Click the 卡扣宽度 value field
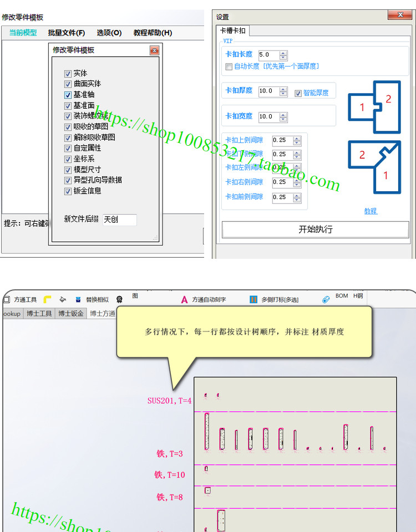Image resolution: width=416 pixels, height=532 pixels. pos(268,117)
